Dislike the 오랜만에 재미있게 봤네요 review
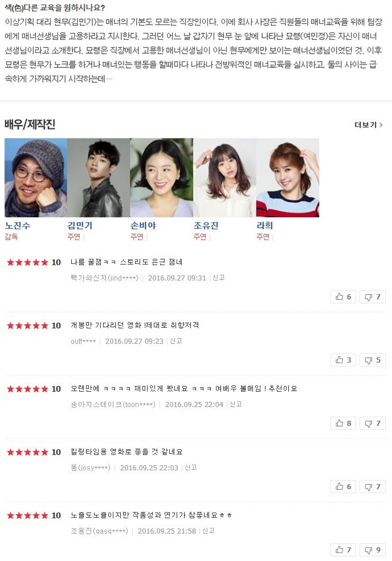The height and width of the screenshot is (561, 392). tap(372, 423)
